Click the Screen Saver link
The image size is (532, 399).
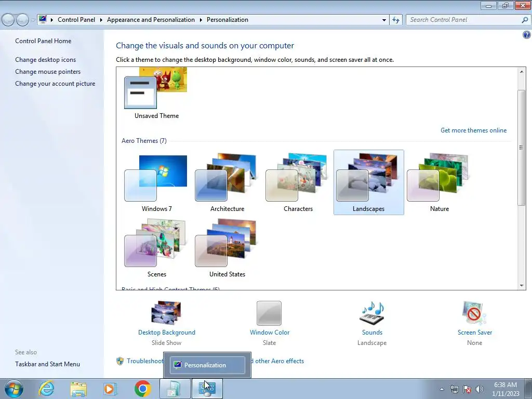pyautogui.click(x=475, y=332)
